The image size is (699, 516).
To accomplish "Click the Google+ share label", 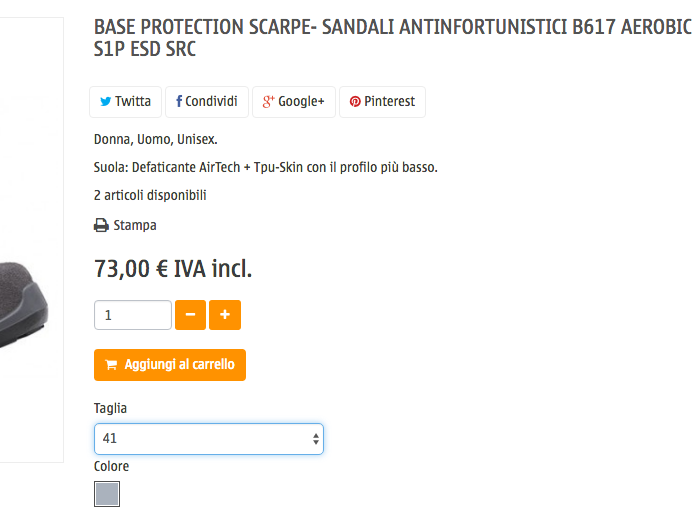I will [301, 101].
